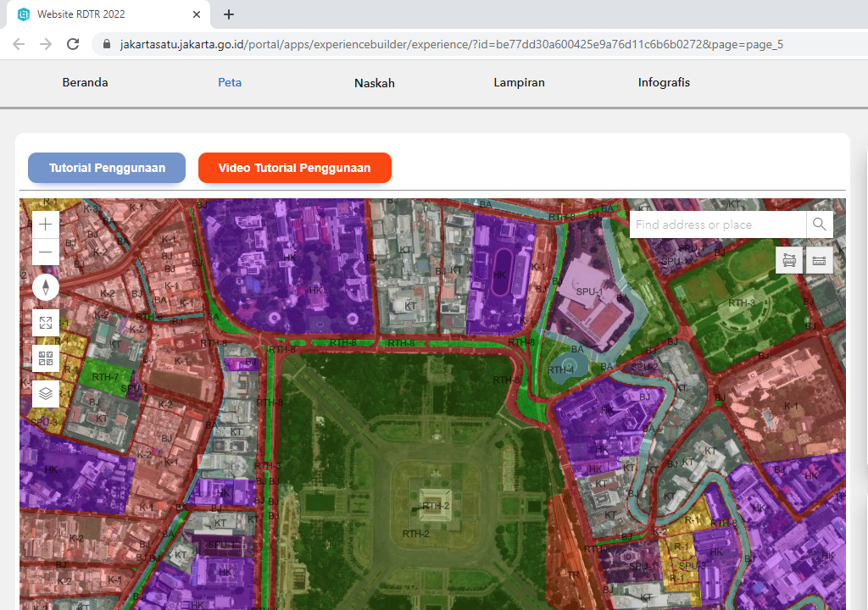Reset map orientation with compass button

point(46,287)
